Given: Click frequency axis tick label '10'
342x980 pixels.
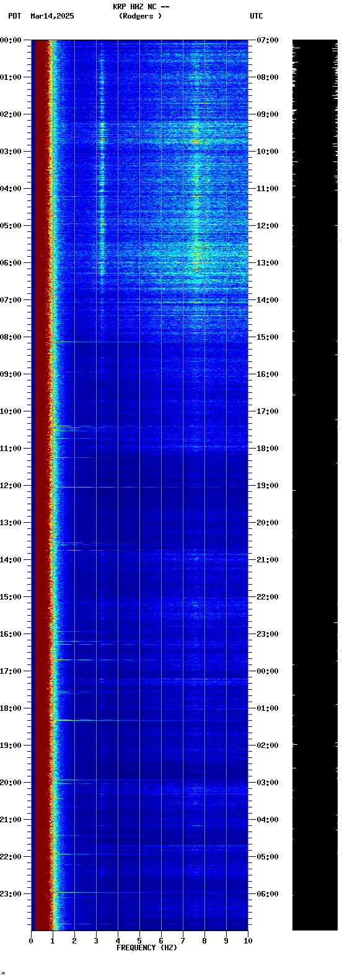Looking at the screenshot, I should coord(248,941).
